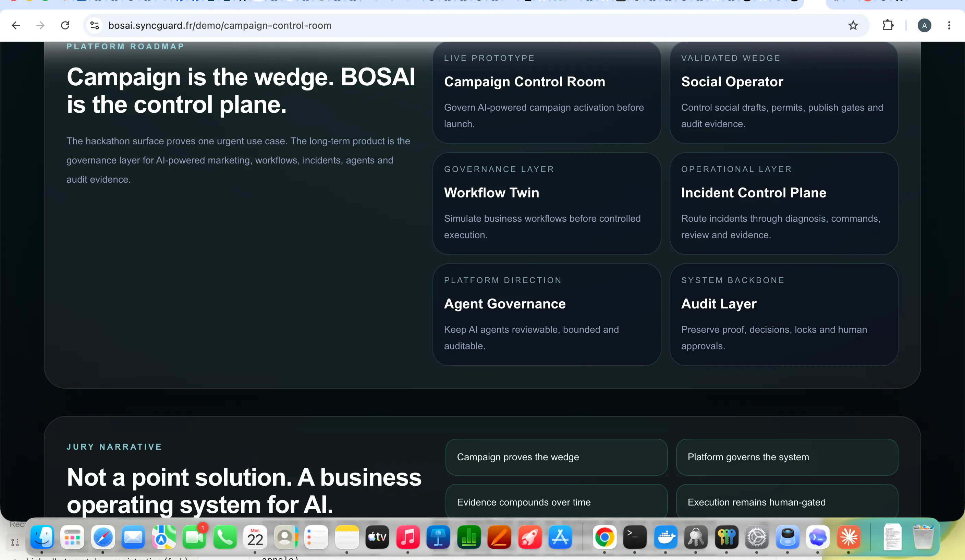Select the Workflow Twin card
965x560 pixels.
(547, 203)
